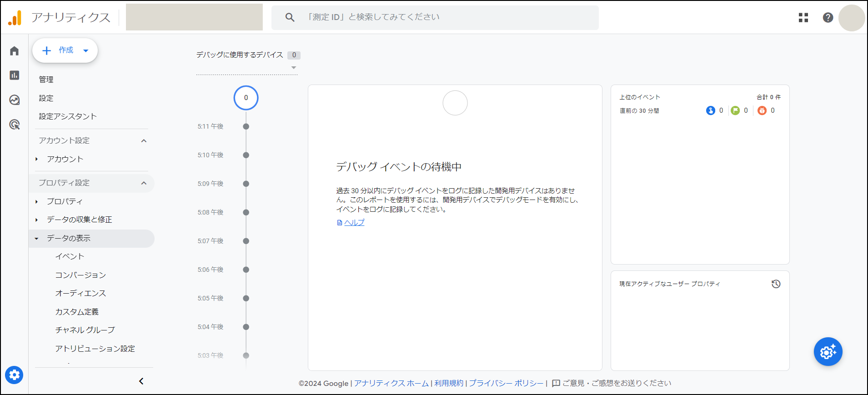Click the empty circle in debug panel
The image size is (868, 395).
pos(455,103)
